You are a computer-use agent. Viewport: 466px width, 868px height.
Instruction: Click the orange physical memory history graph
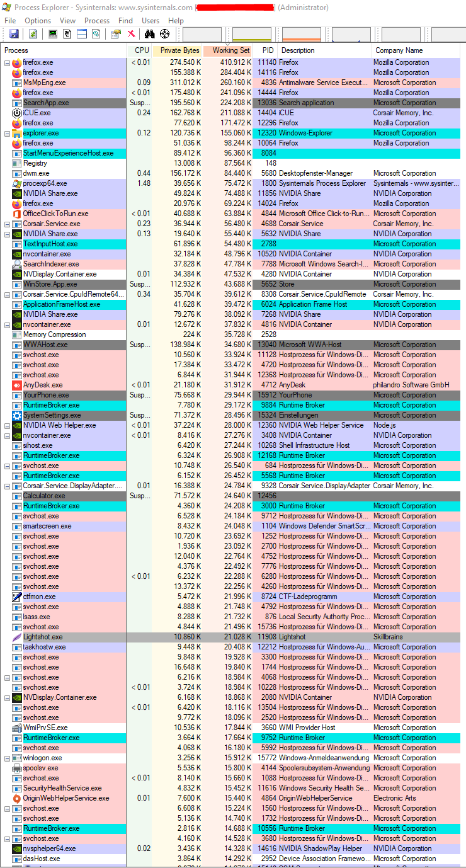pyautogui.click(x=302, y=35)
